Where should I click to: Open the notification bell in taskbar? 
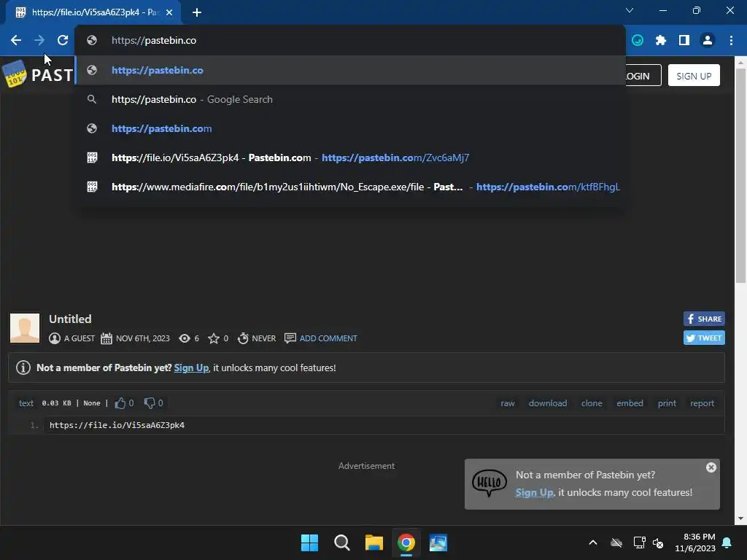pos(727,542)
